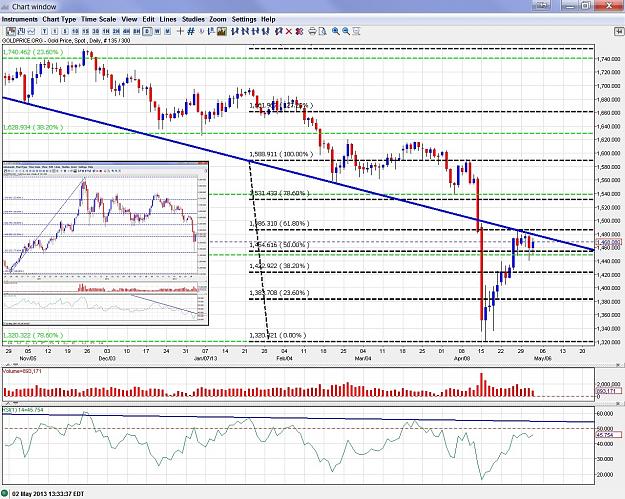This screenshot has width=625, height=499.
Task: Click the zoom reset icon
Action: pyautogui.click(x=356, y=31)
